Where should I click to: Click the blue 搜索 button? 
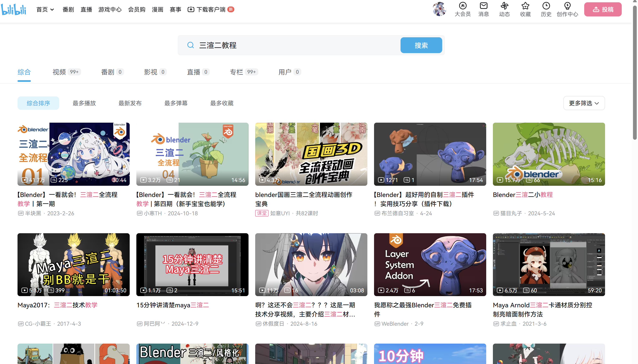(x=421, y=45)
